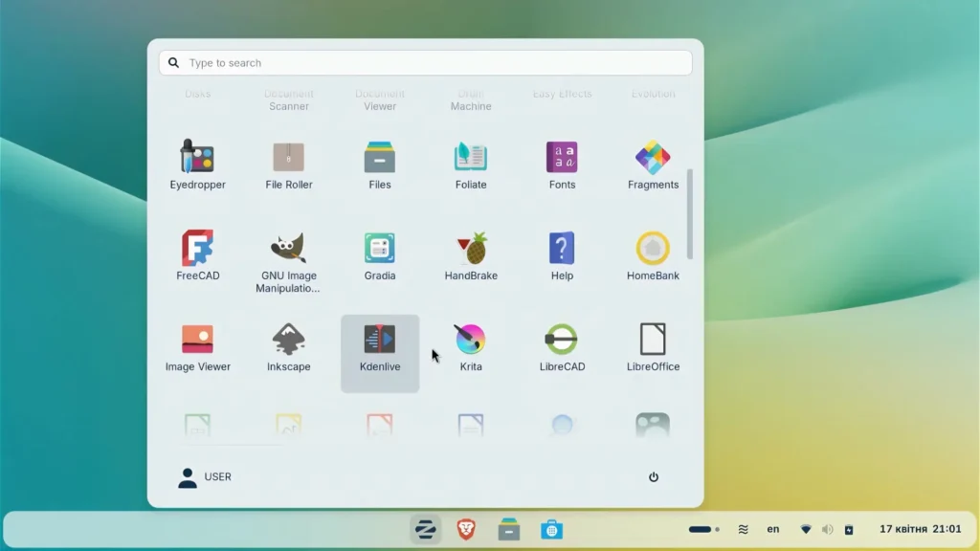Click the volume speaker tray icon
The width and height of the screenshot is (980, 551).
click(828, 529)
